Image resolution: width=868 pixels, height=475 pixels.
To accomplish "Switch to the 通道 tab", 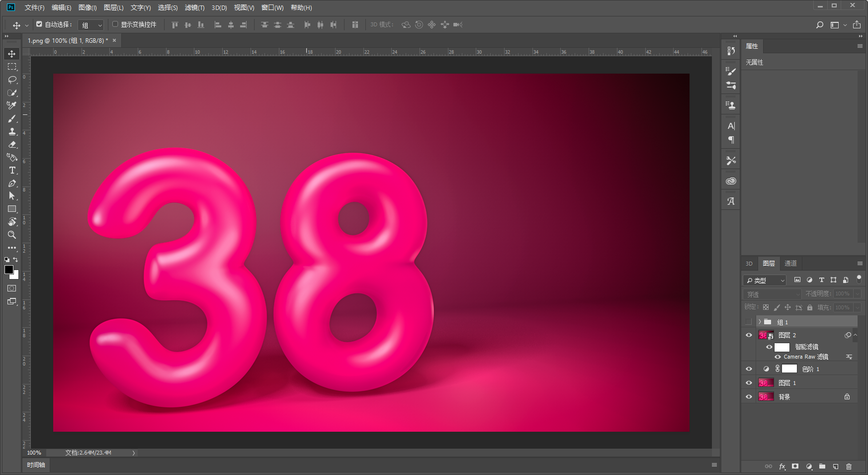I will (x=790, y=264).
